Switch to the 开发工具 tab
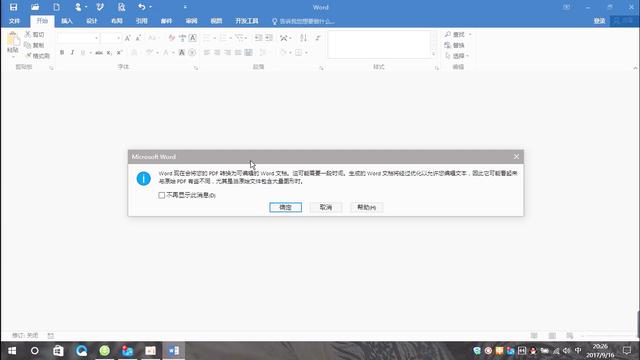This screenshot has width=640, height=360. (247, 21)
